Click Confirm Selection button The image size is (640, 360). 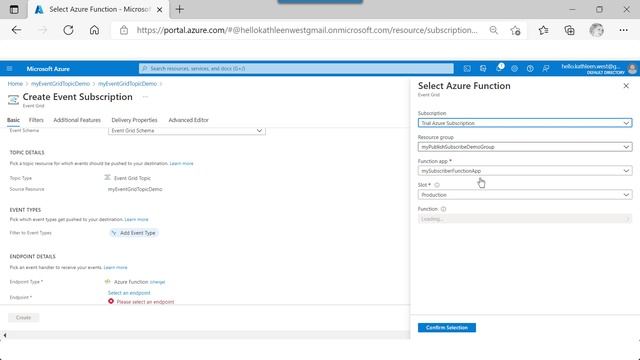pyautogui.click(x=447, y=327)
